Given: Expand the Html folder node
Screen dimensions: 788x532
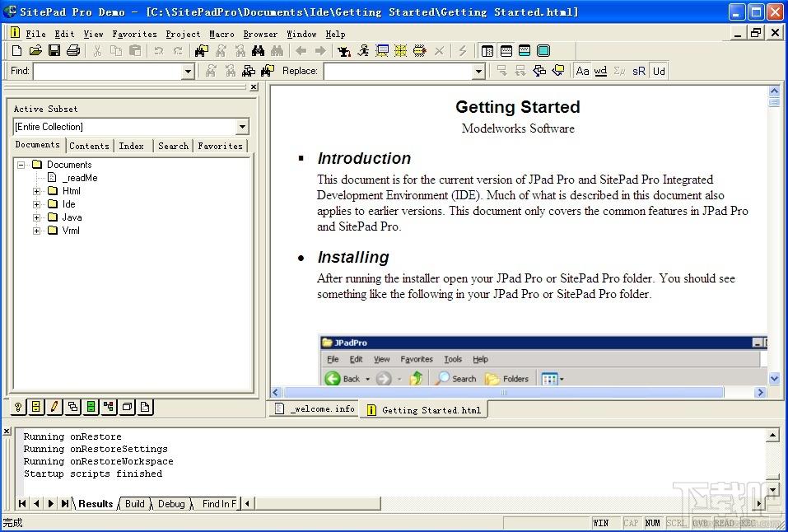Looking at the screenshot, I should tap(36, 191).
